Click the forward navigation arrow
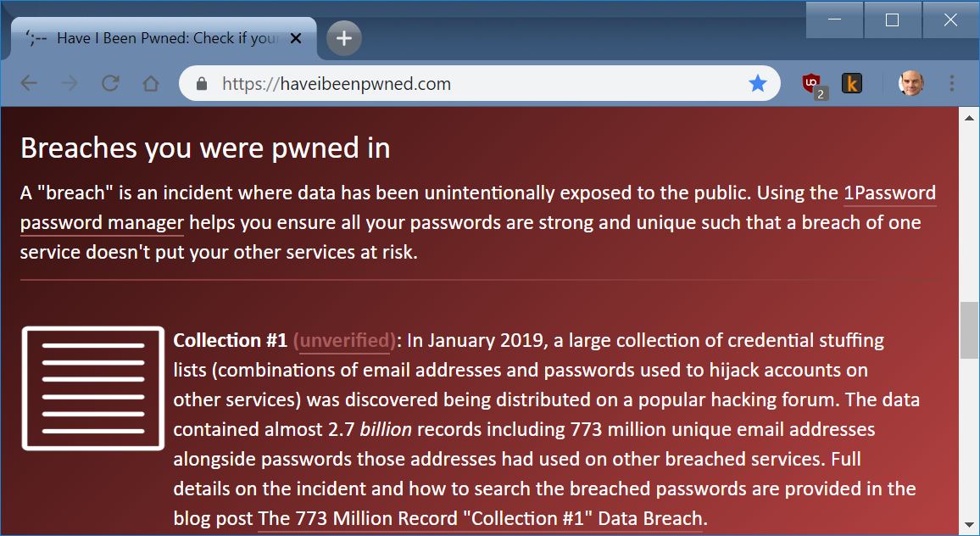Screen dimensions: 980x536 (x=70, y=83)
